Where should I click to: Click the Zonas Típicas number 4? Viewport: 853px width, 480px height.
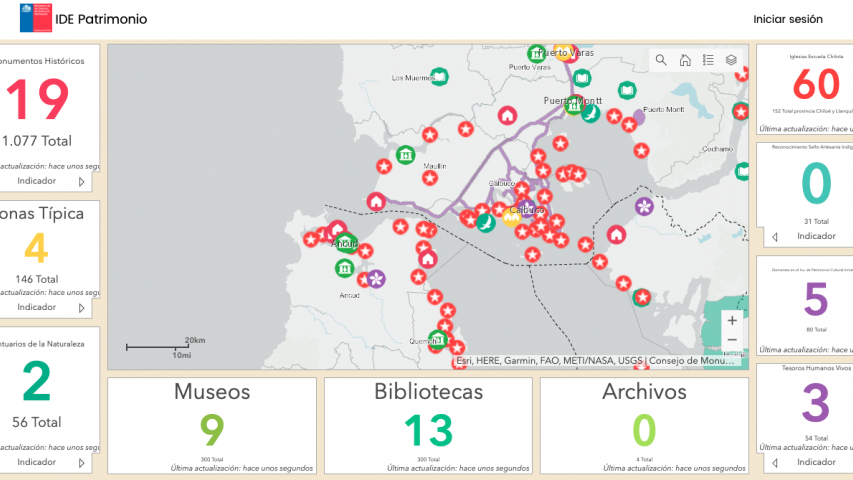point(36,248)
